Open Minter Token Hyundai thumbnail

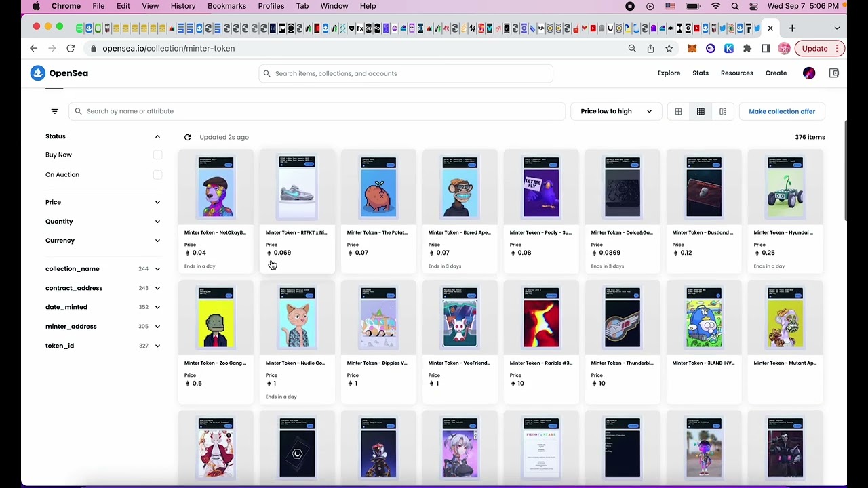785,187
